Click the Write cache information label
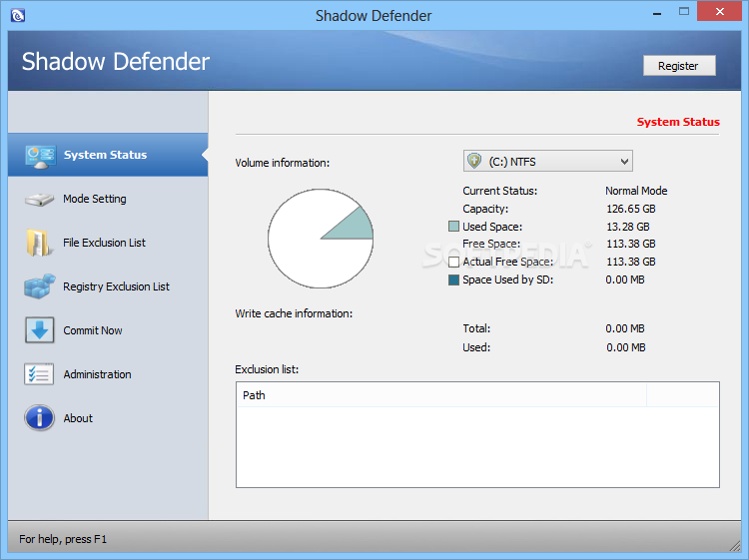 click(x=294, y=313)
